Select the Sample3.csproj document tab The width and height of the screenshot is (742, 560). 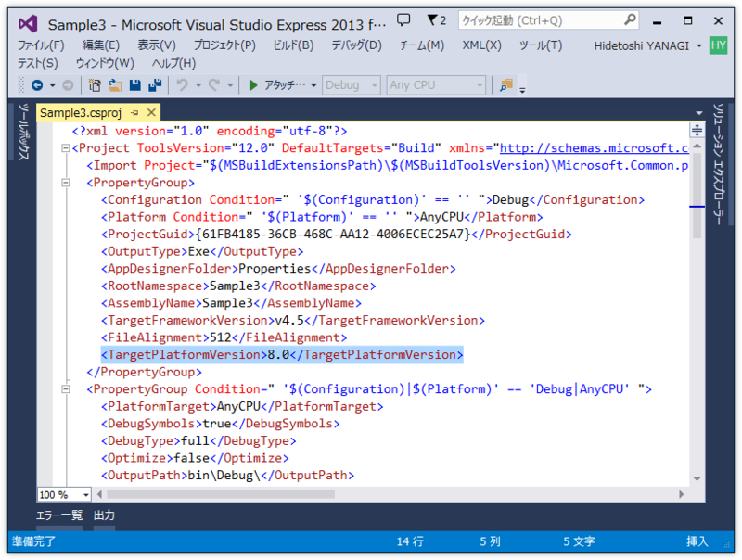click(x=81, y=112)
